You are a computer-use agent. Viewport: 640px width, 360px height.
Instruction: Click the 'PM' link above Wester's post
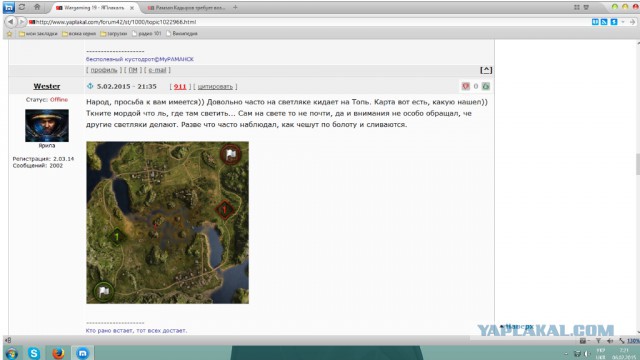click(x=133, y=70)
